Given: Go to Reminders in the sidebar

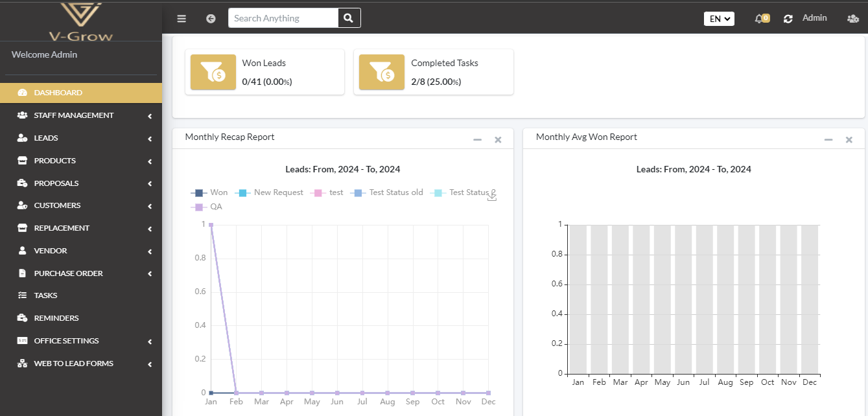Looking at the screenshot, I should point(56,318).
